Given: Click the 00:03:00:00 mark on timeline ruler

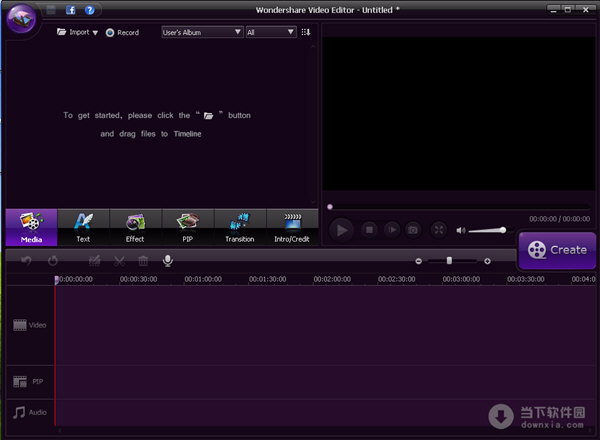Looking at the screenshot, I should [x=461, y=279].
